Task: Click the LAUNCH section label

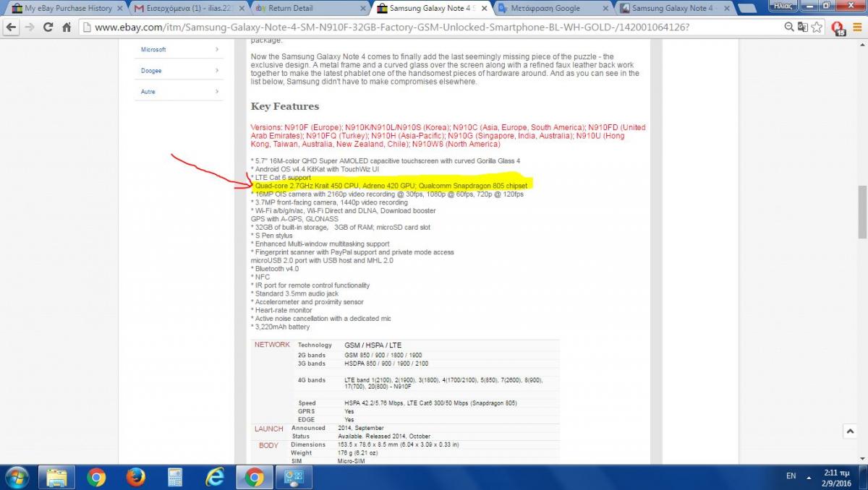Action: point(268,429)
